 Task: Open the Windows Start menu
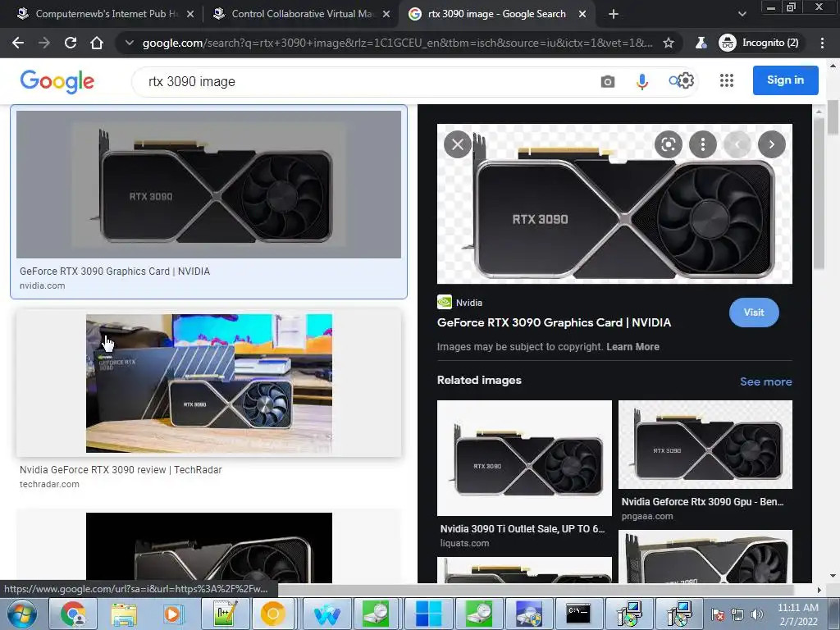(21, 614)
